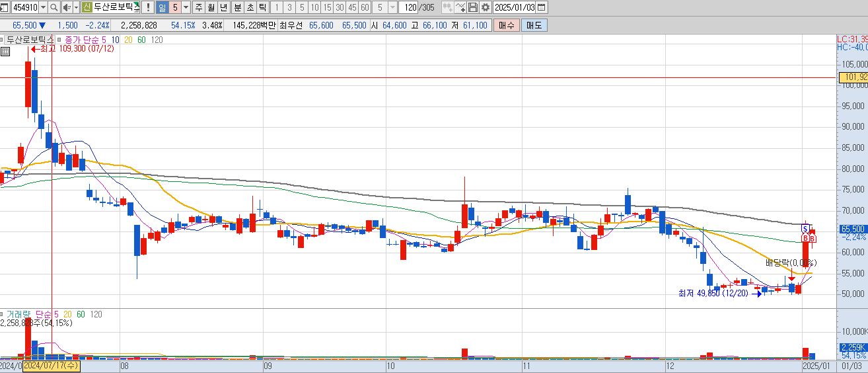Select interval preset 1
The width and height of the screenshot is (868, 373).
click(x=276, y=8)
